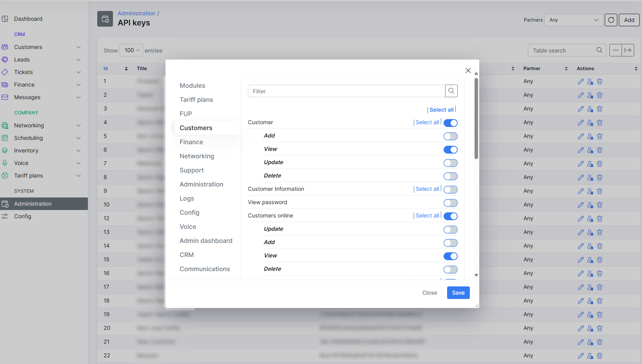Enable the Customer Update permission toggle
This screenshot has width=642, height=364.
(x=451, y=163)
